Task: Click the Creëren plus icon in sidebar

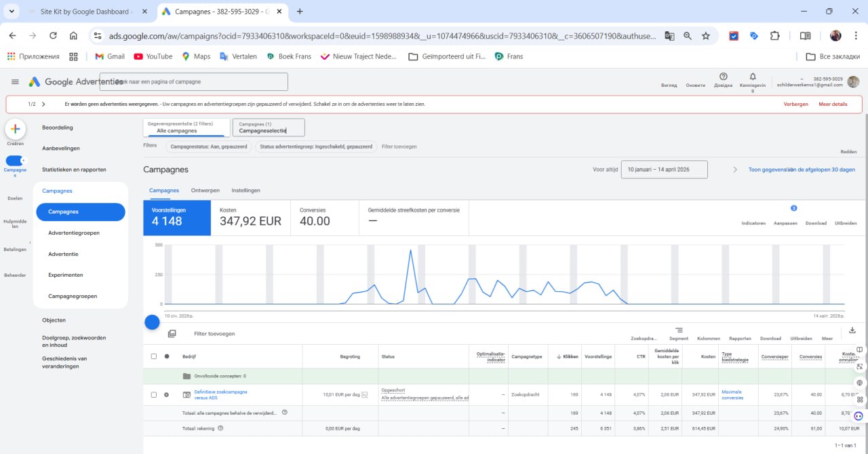Action: (x=15, y=129)
